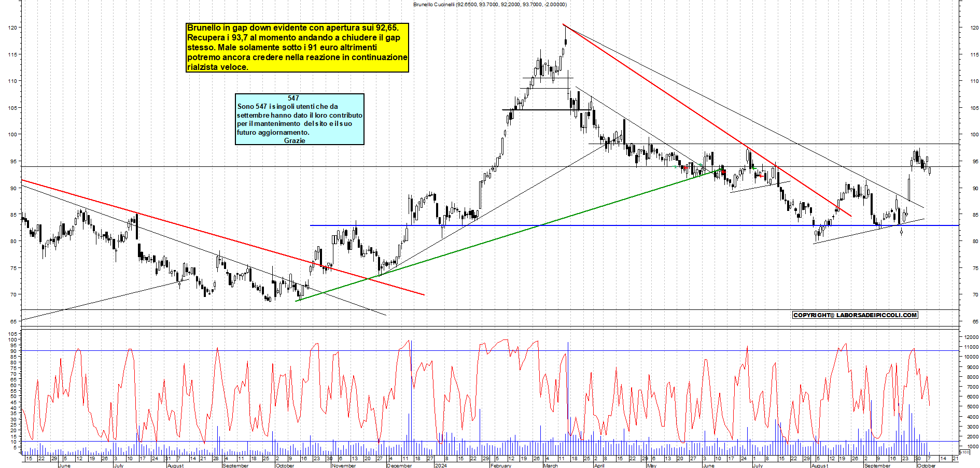Click the 115 label on the left price axis

[x=12, y=54]
